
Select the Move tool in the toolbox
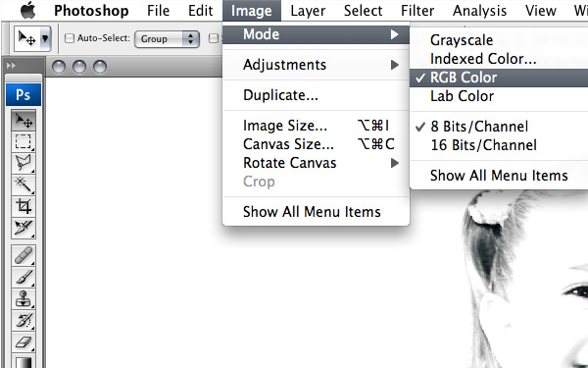(x=24, y=120)
